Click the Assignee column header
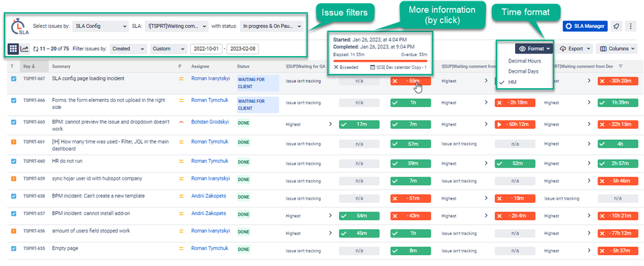 (x=200, y=66)
